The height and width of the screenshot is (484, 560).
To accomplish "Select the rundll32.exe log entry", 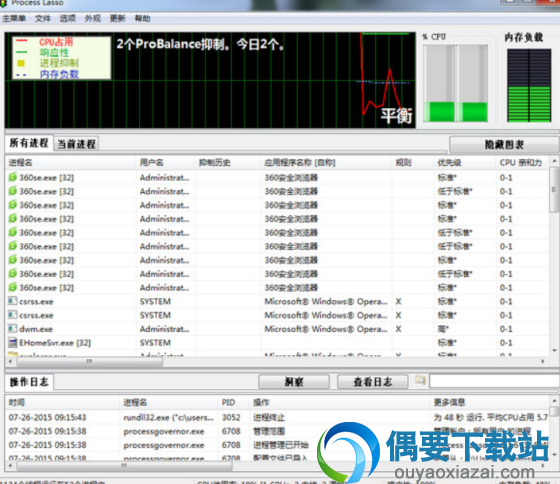I will (277, 417).
